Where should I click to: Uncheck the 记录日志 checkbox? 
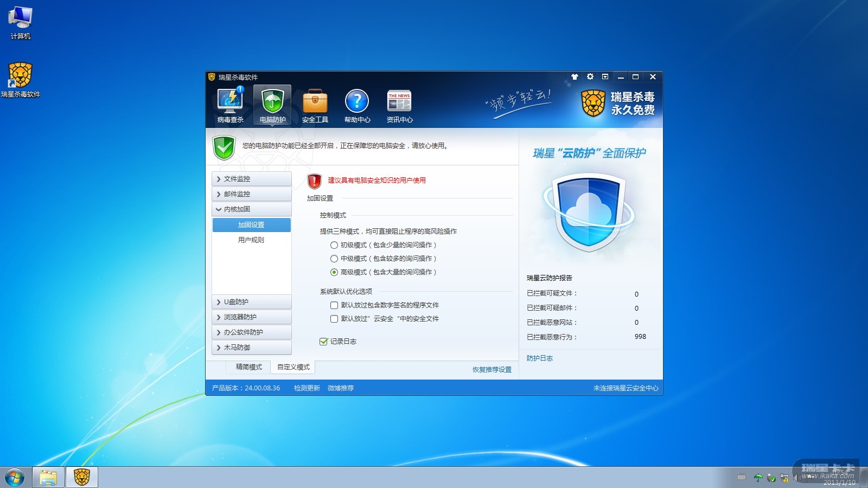(x=324, y=342)
